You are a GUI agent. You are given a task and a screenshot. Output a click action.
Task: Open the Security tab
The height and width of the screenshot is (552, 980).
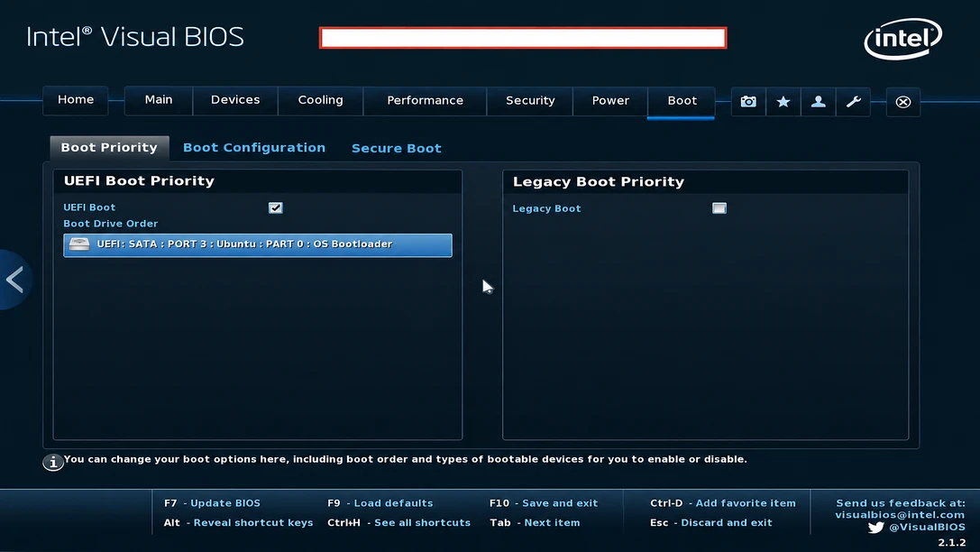[530, 100]
